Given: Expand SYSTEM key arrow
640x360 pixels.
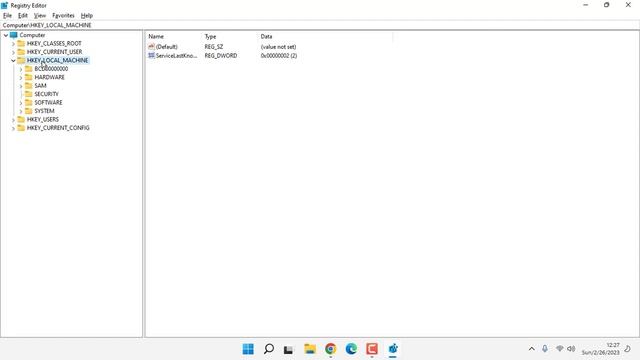Looking at the screenshot, I should click(x=21, y=111).
